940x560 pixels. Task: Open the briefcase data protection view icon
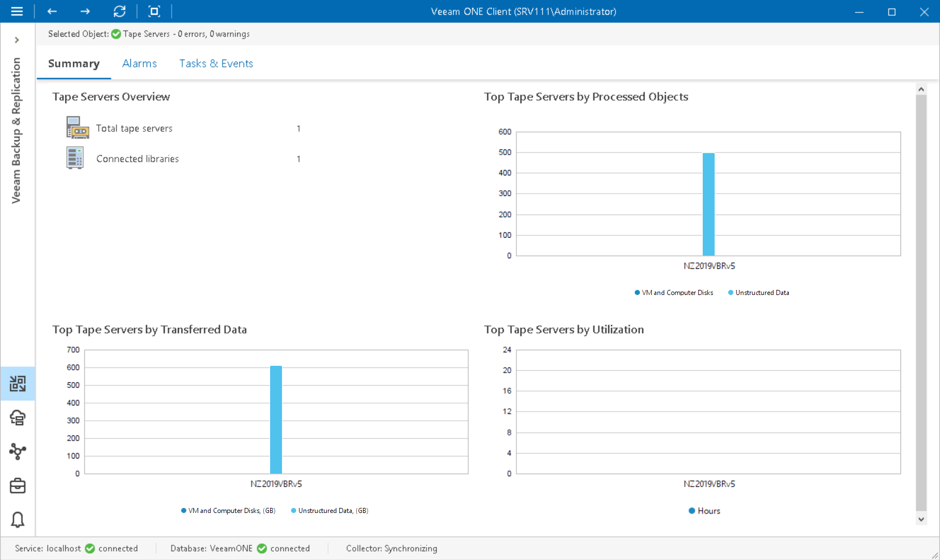pyautogui.click(x=18, y=486)
